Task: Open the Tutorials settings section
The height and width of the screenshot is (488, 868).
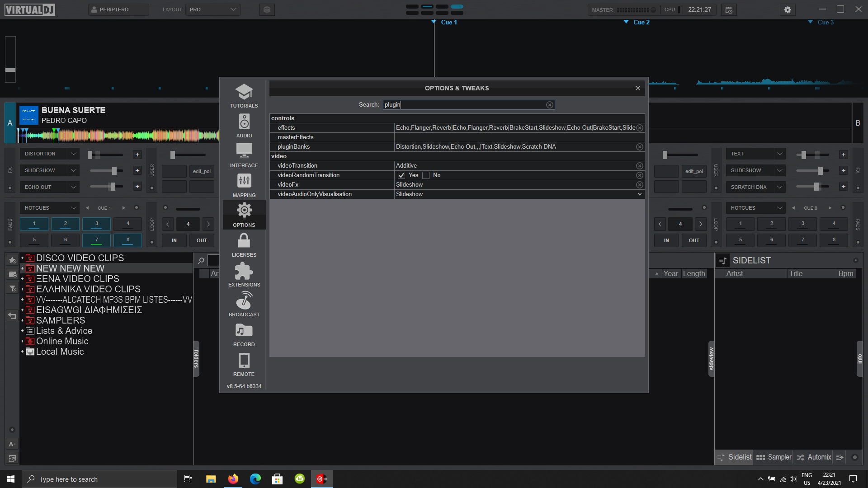Action: (244, 96)
